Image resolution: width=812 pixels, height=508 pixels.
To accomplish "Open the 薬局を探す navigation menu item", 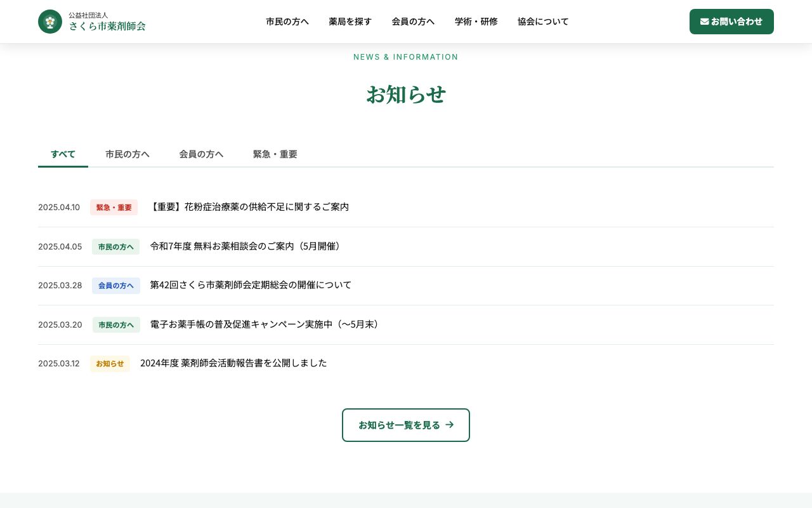I will point(350,21).
